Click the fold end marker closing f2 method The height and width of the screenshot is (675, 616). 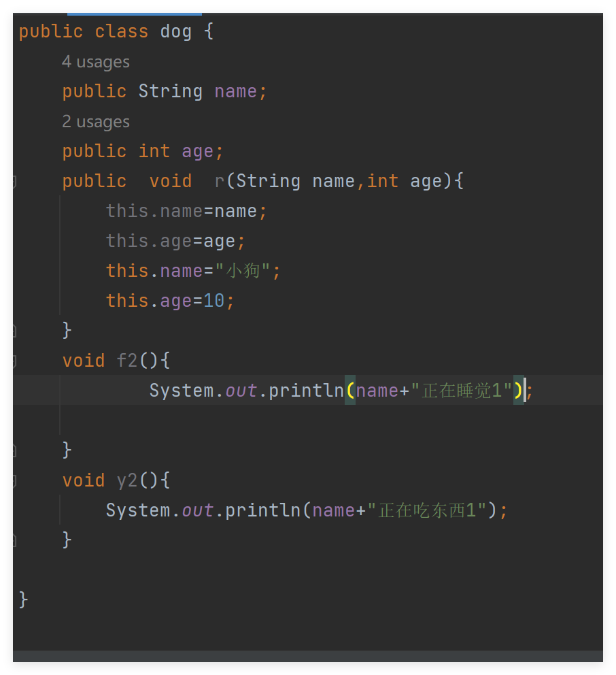coord(14,450)
